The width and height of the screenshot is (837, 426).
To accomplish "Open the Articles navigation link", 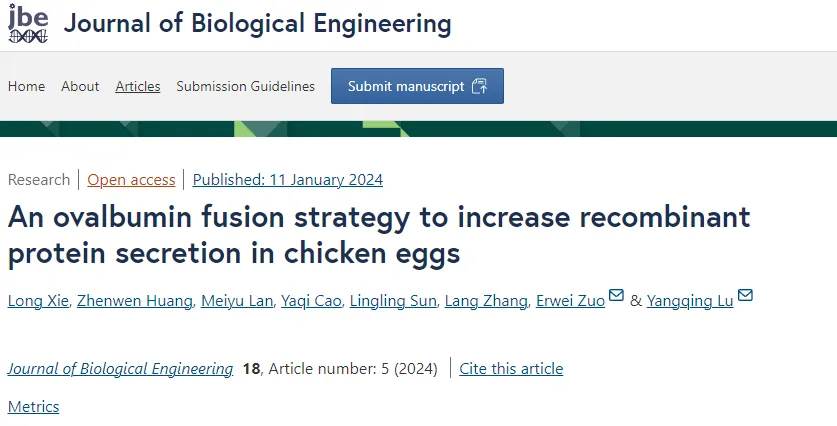I will pos(138,86).
